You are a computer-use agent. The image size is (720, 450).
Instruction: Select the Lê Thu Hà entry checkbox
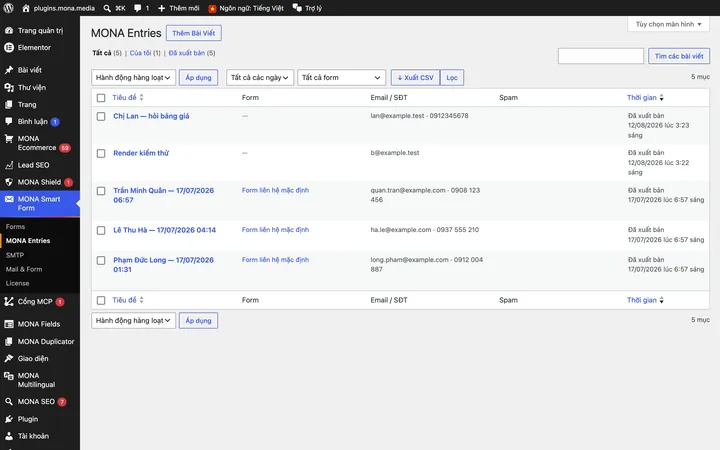pos(101,231)
